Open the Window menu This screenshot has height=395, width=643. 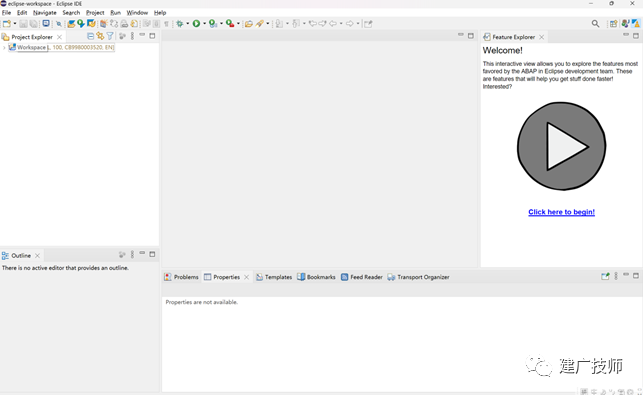137,13
